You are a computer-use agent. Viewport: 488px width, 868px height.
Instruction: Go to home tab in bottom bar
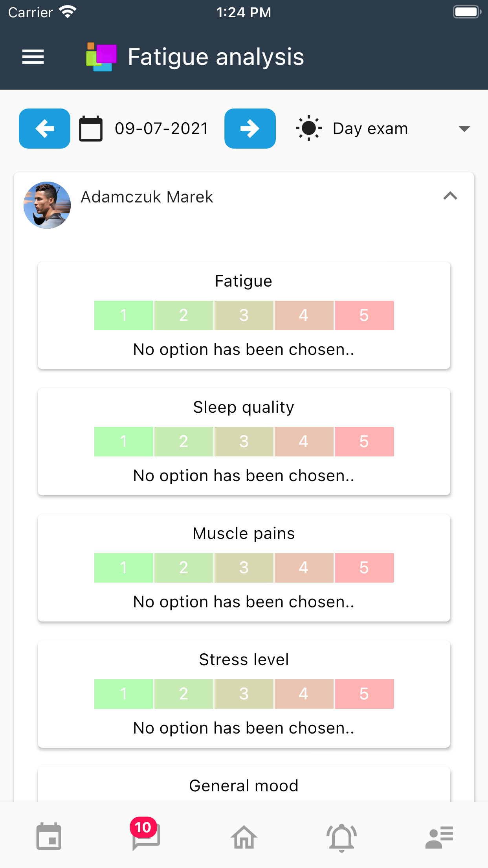pos(244,837)
